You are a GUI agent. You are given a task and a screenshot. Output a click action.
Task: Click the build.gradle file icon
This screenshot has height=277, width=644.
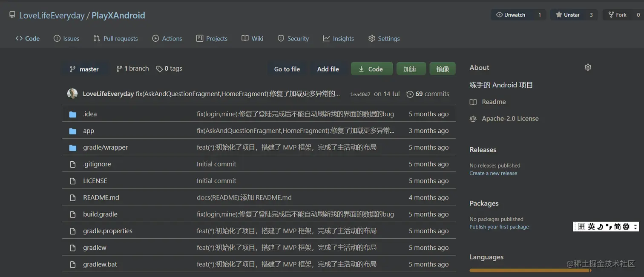(x=73, y=214)
